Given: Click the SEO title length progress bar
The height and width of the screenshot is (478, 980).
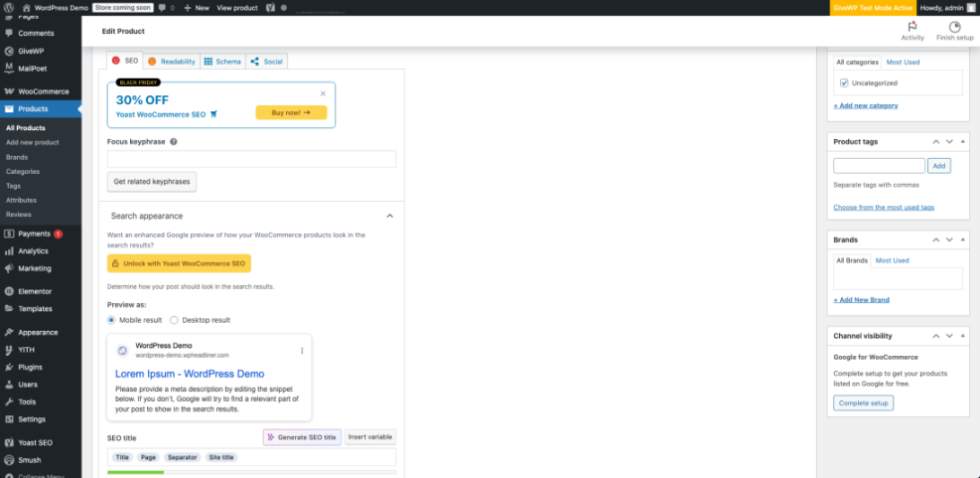Looking at the screenshot, I should pyautogui.click(x=251, y=472).
